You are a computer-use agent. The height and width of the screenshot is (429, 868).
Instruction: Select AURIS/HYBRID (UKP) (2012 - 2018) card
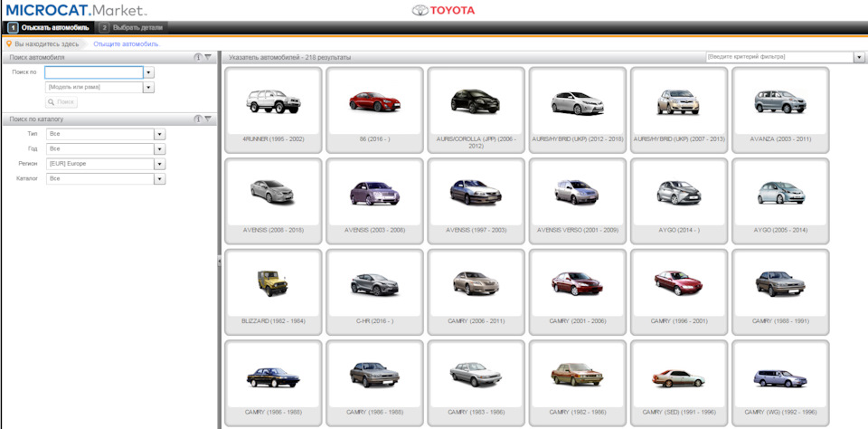click(x=578, y=110)
